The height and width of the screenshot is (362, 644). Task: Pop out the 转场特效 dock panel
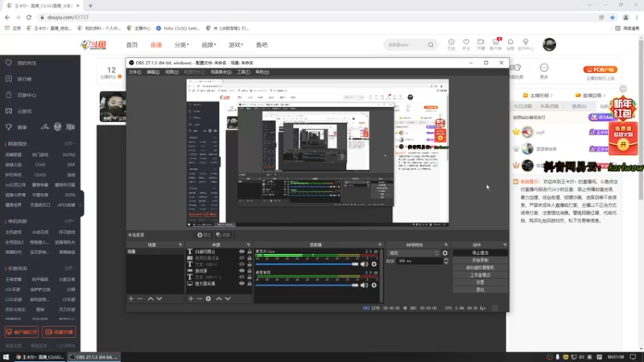446,245
